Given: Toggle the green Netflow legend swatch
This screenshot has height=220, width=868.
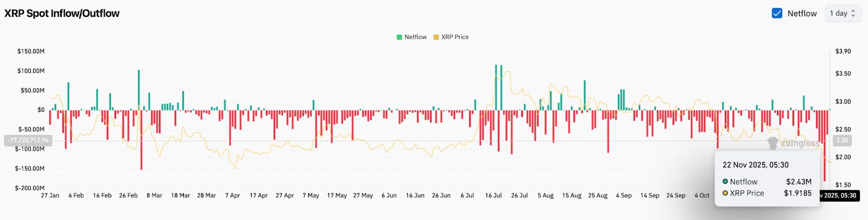Looking at the screenshot, I should coord(399,37).
